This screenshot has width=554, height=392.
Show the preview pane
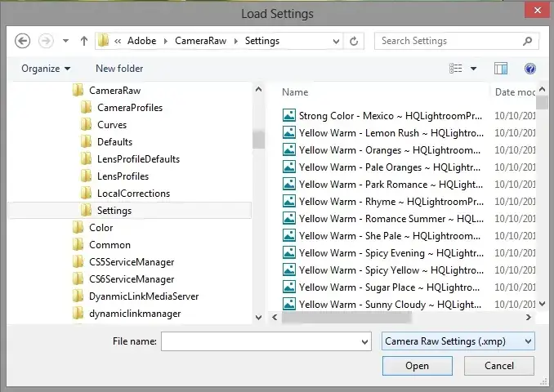click(501, 69)
